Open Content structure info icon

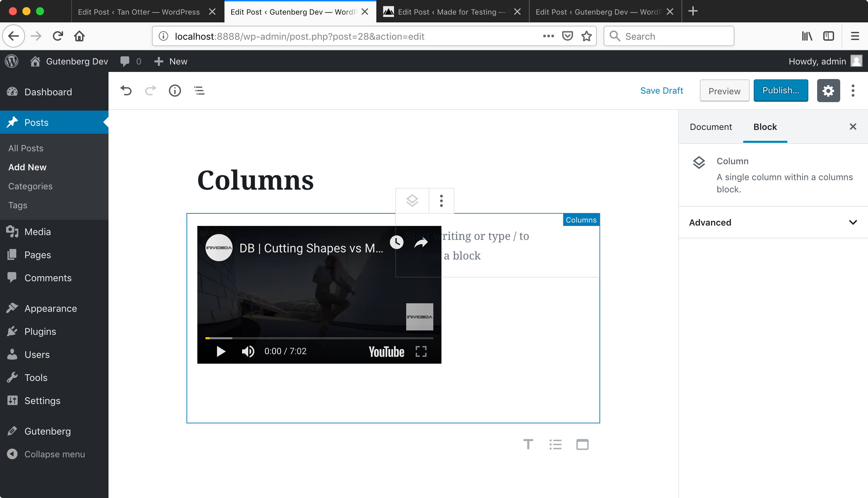175,91
